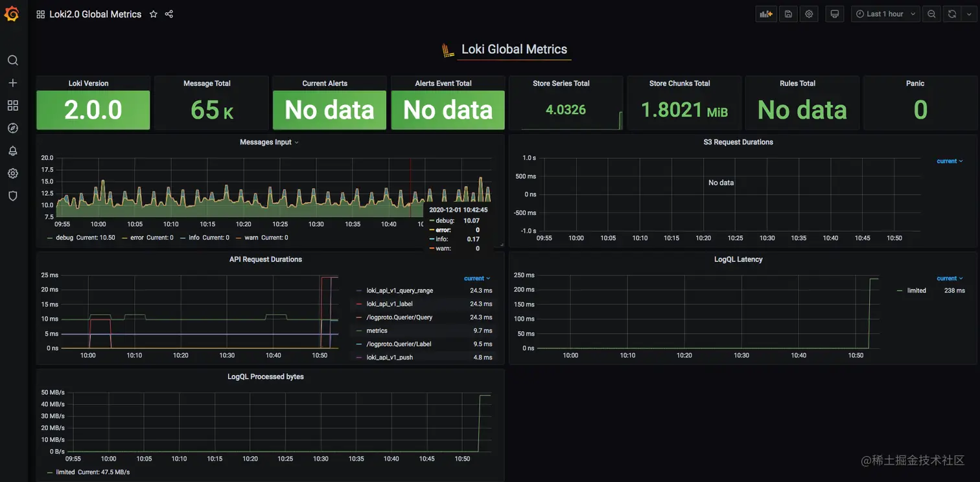Image resolution: width=980 pixels, height=482 pixels.
Task: Cycle view mode with the monitor icon
Action: tap(835, 14)
